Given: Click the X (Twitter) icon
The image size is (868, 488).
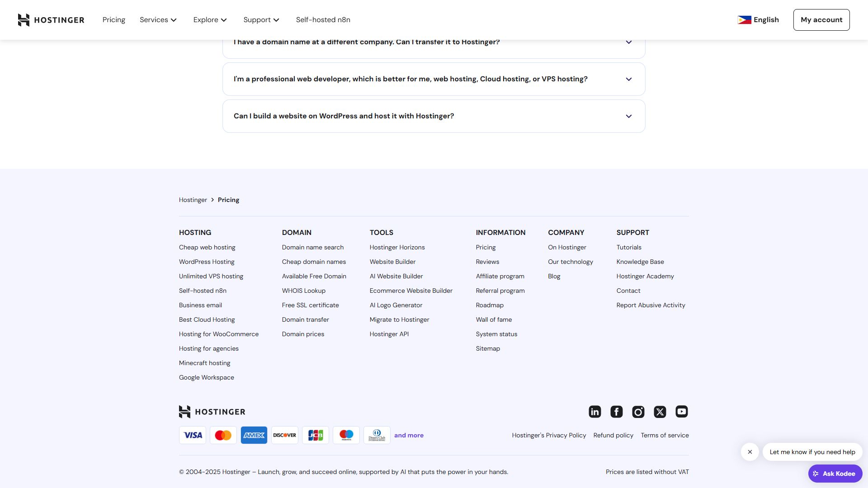Looking at the screenshot, I should pyautogui.click(x=660, y=412).
